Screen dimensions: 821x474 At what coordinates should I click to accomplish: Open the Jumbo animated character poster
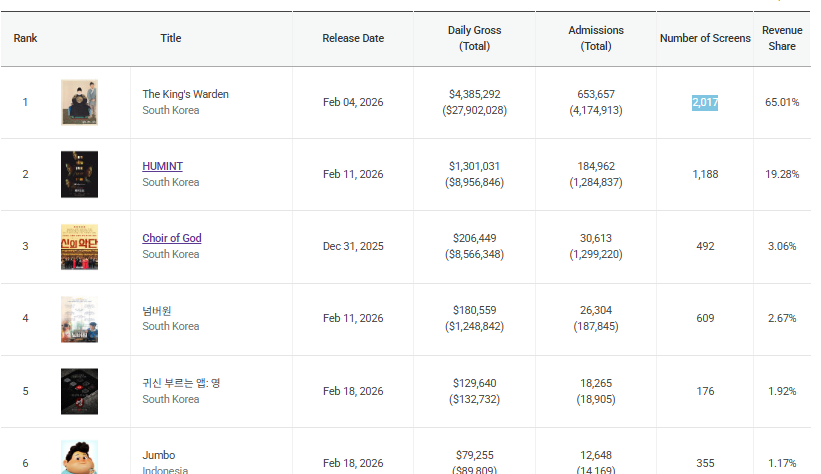(x=79, y=457)
